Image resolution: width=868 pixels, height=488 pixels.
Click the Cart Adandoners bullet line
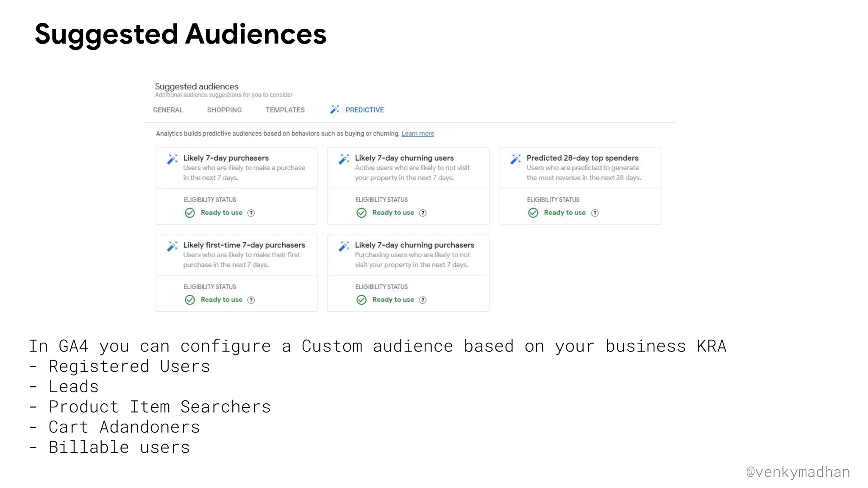click(x=114, y=427)
